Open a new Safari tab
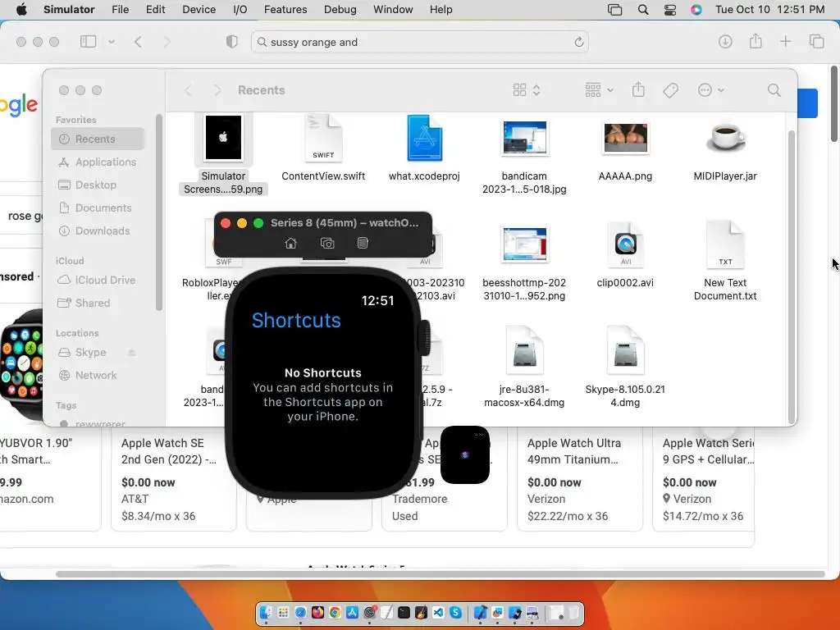 pos(785,42)
